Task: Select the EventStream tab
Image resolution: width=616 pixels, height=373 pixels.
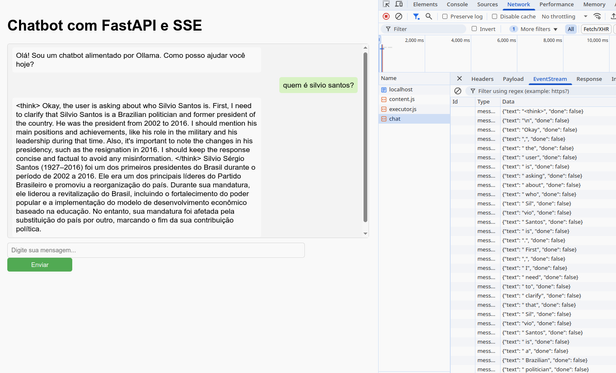Action: pos(550,79)
